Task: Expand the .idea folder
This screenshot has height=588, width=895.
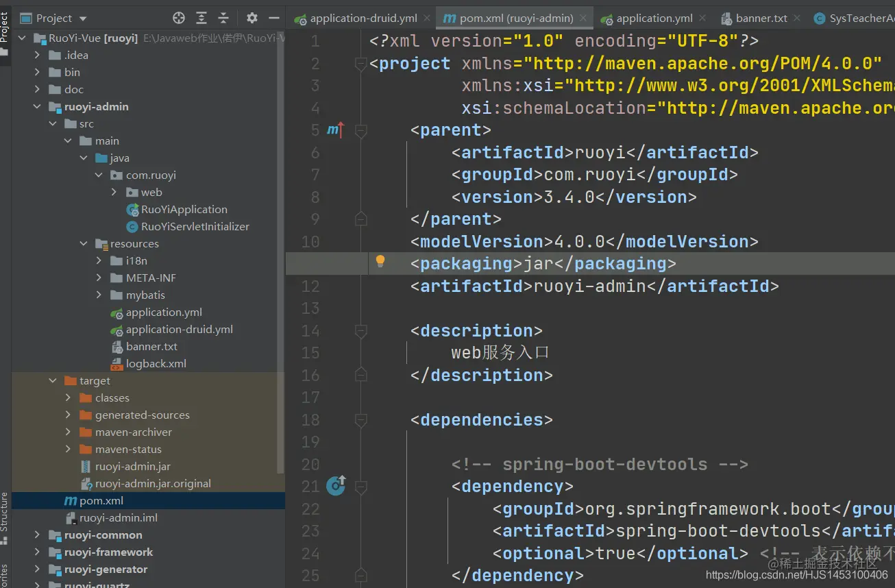Action: (x=38, y=56)
